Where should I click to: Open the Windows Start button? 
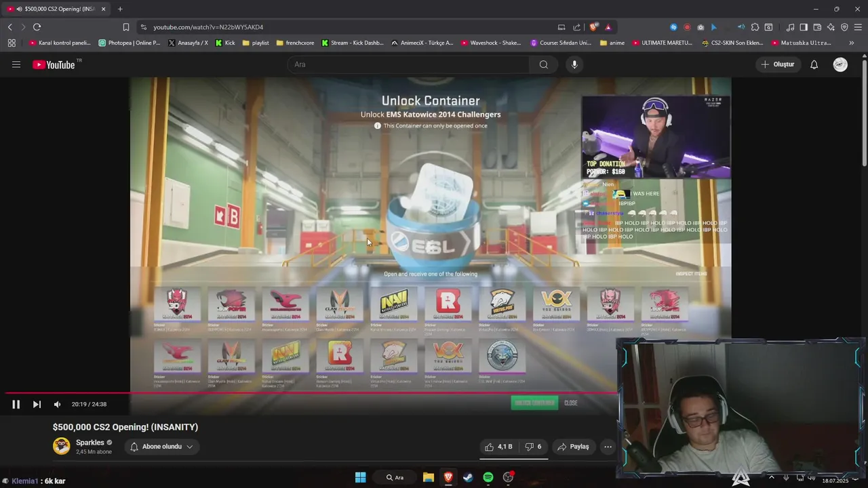click(x=361, y=477)
